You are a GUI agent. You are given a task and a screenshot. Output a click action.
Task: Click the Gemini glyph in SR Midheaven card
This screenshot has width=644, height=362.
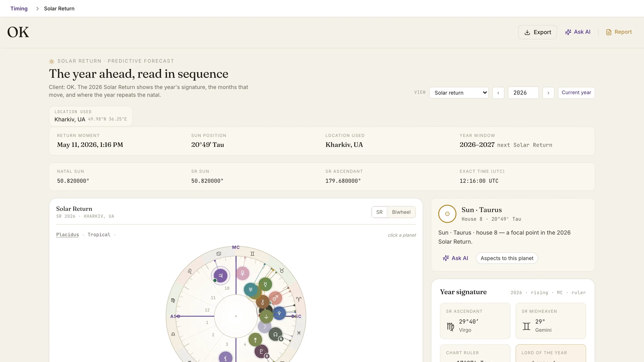[526, 326]
